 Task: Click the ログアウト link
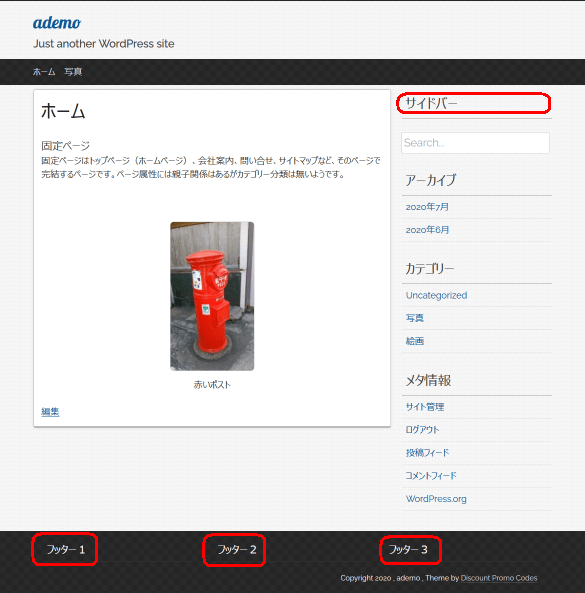point(422,430)
